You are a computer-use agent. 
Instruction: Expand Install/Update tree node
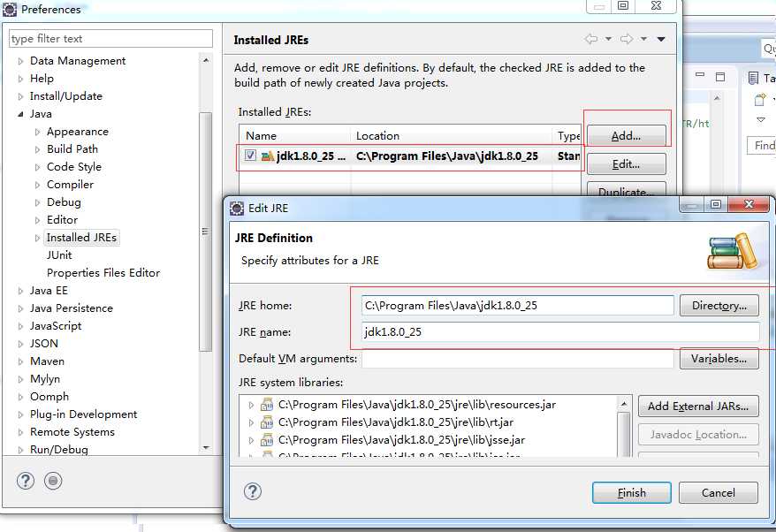click(x=20, y=96)
